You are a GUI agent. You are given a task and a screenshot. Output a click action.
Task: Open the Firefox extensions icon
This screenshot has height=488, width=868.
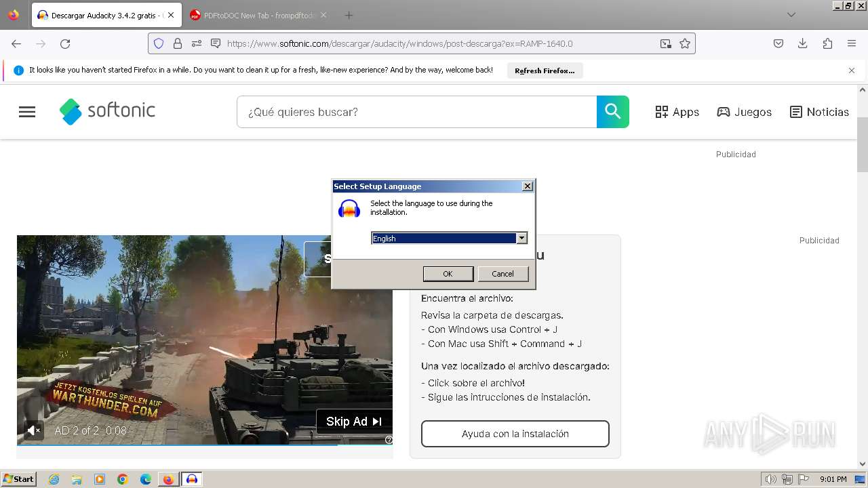(827, 43)
